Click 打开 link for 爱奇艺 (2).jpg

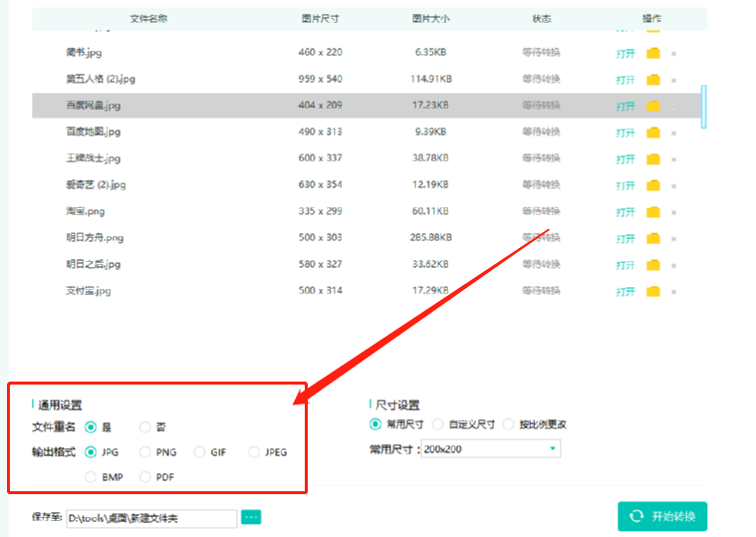626,186
